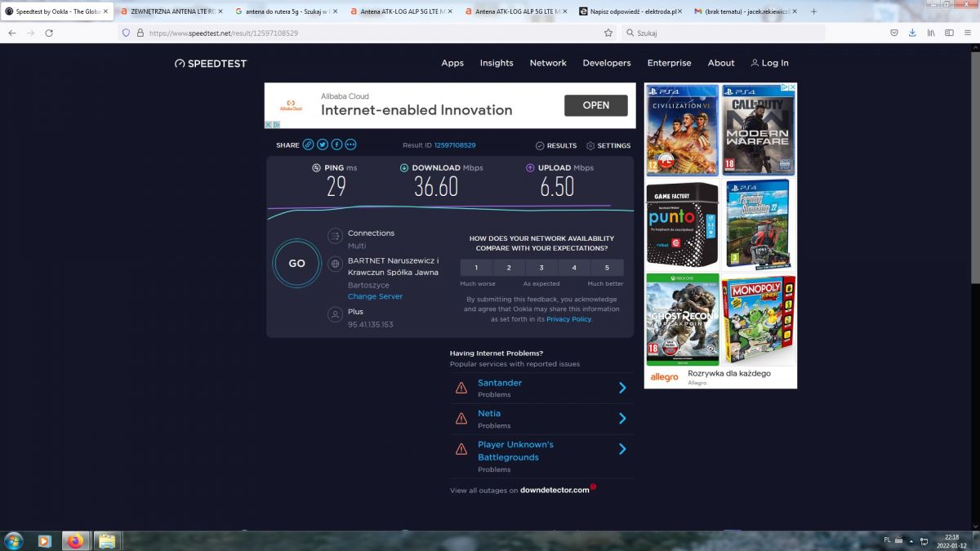The height and width of the screenshot is (551, 980).
Task: Open the Results checkmark icon
Action: click(538, 145)
